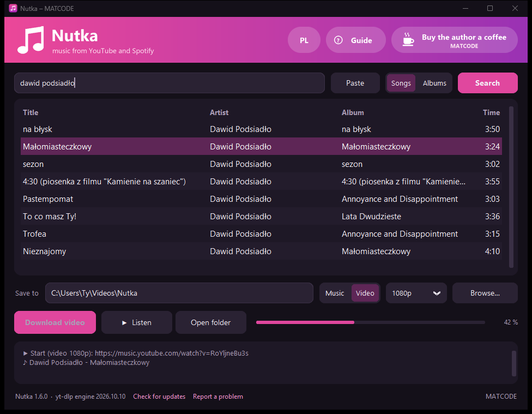Switch the save format to Video

pyautogui.click(x=365, y=293)
